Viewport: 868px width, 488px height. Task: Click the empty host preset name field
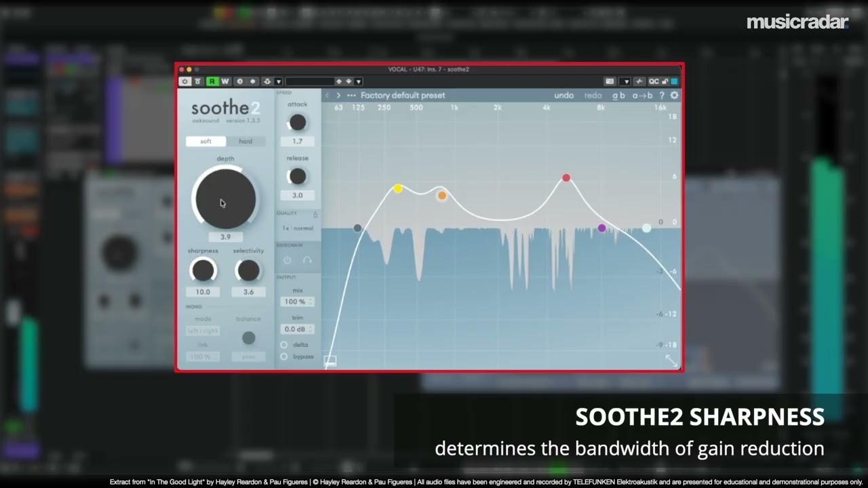[310, 81]
